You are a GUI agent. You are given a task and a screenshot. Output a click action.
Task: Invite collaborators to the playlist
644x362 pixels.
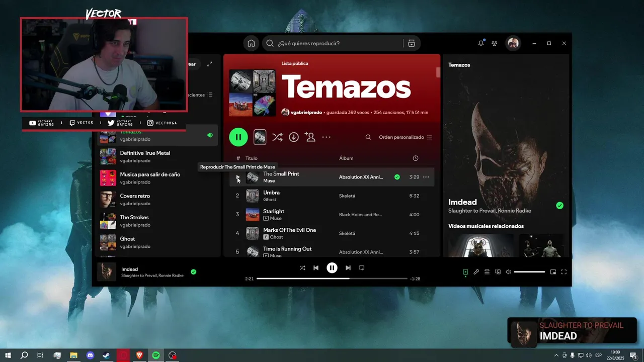coord(310,137)
